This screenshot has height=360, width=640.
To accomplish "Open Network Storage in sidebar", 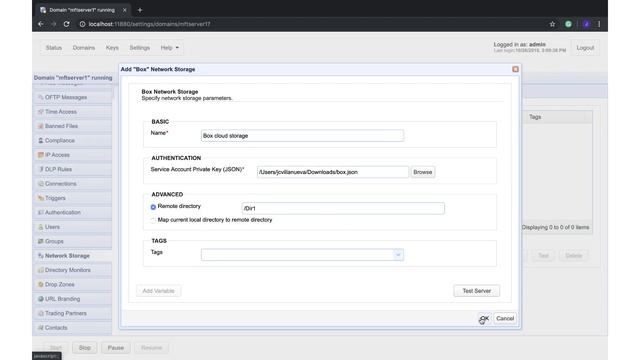I will (x=73, y=256).
